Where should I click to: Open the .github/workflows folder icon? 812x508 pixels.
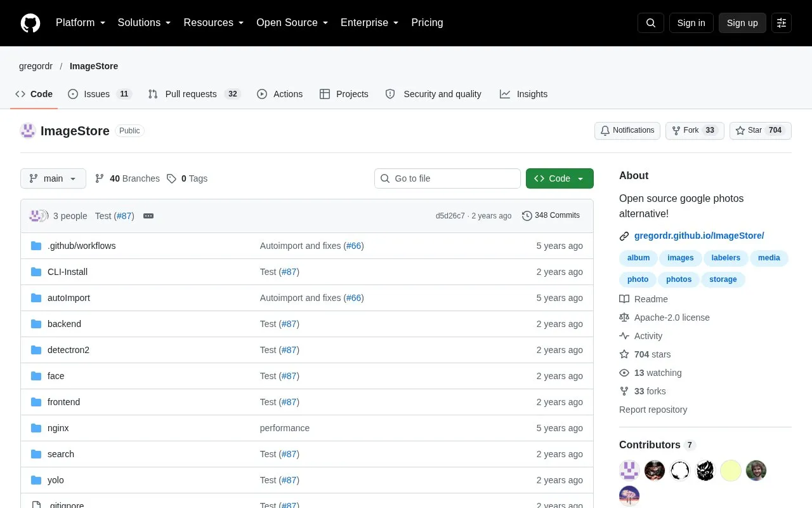point(36,246)
